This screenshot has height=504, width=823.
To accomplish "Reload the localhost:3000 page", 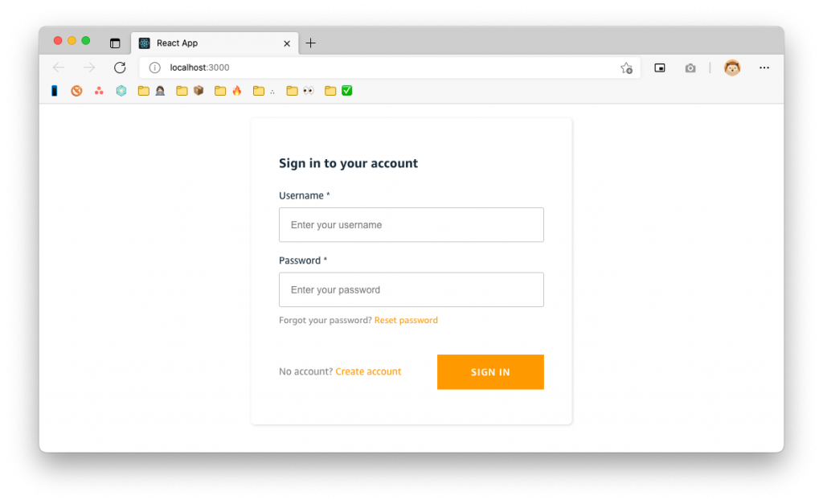I will coord(121,68).
